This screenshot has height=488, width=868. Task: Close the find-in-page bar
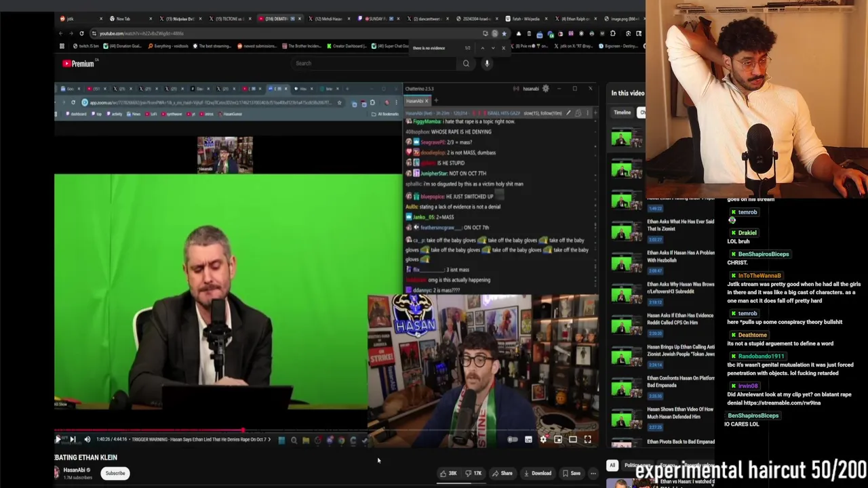click(x=503, y=48)
